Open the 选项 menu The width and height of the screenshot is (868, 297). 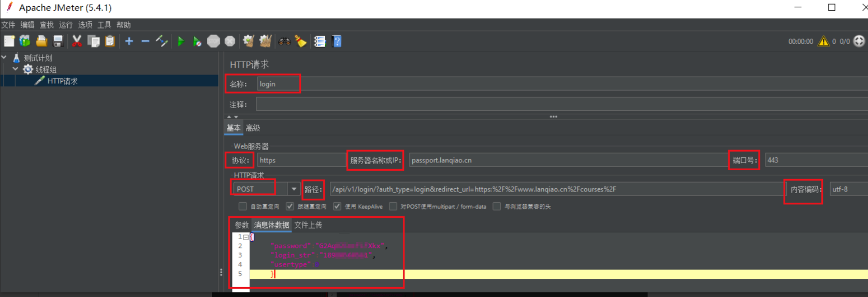(85, 25)
